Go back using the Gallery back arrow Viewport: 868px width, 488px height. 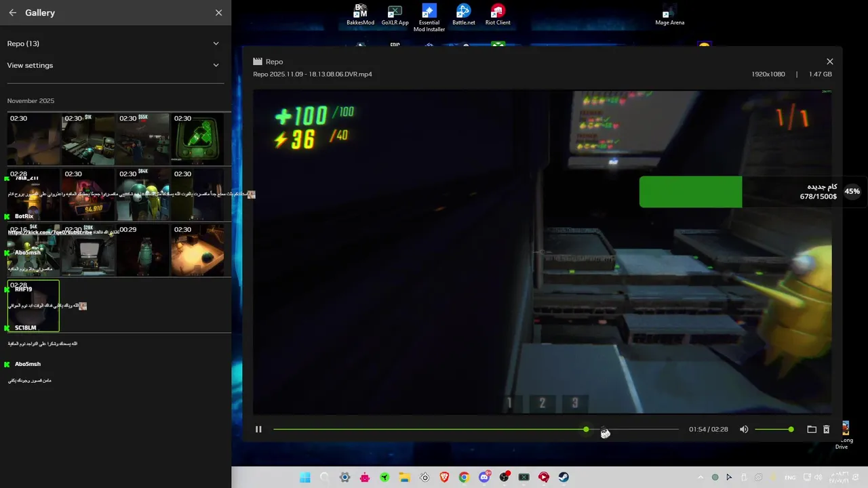[12, 13]
